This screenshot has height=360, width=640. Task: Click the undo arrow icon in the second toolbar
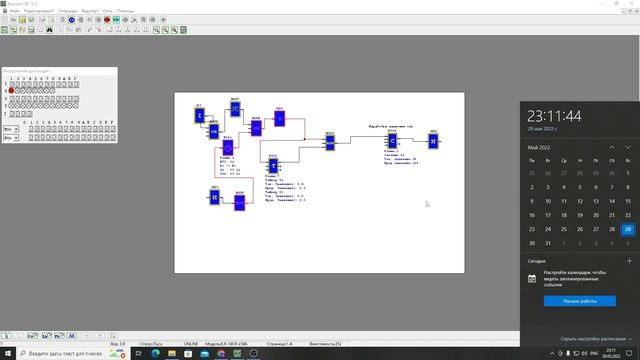click(x=90, y=30)
